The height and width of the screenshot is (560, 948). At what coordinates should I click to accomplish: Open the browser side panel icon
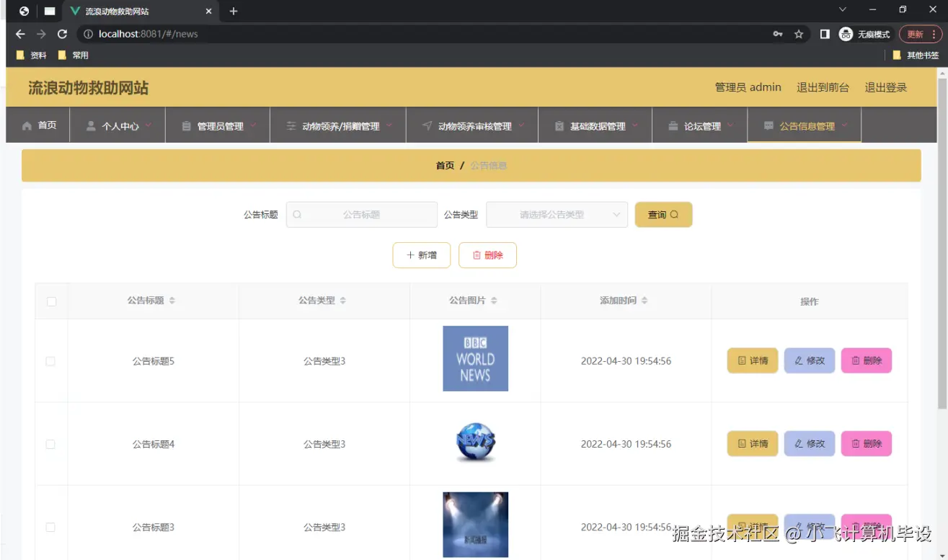point(825,34)
